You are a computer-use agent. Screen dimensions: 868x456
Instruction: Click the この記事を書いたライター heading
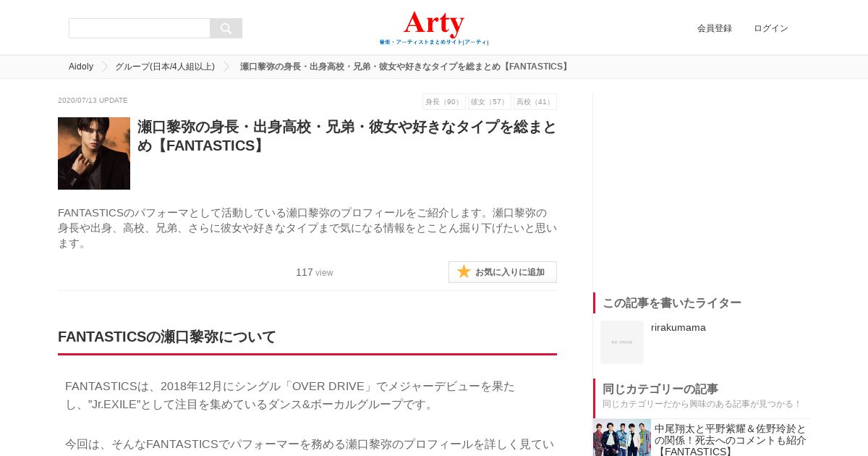point(672,303)
